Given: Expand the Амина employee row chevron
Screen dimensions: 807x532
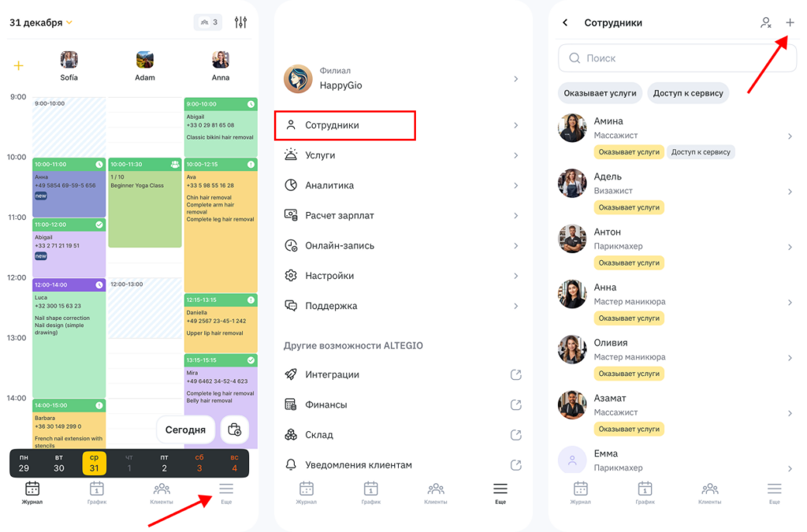Looking at the screenshot, I should (790, 136).
